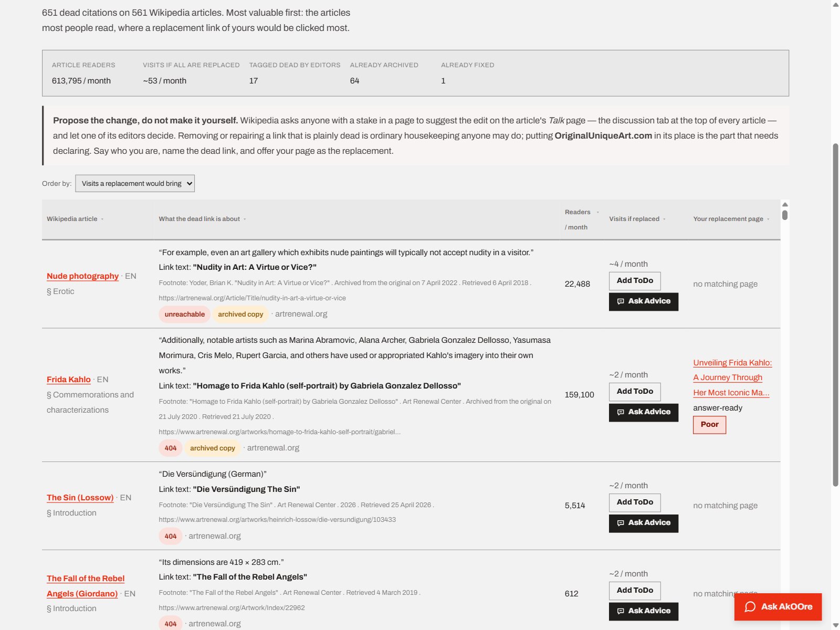This screenshot has width=840, height=630.
Task: Click the unreachable status tag
Action: click(185, 314)
